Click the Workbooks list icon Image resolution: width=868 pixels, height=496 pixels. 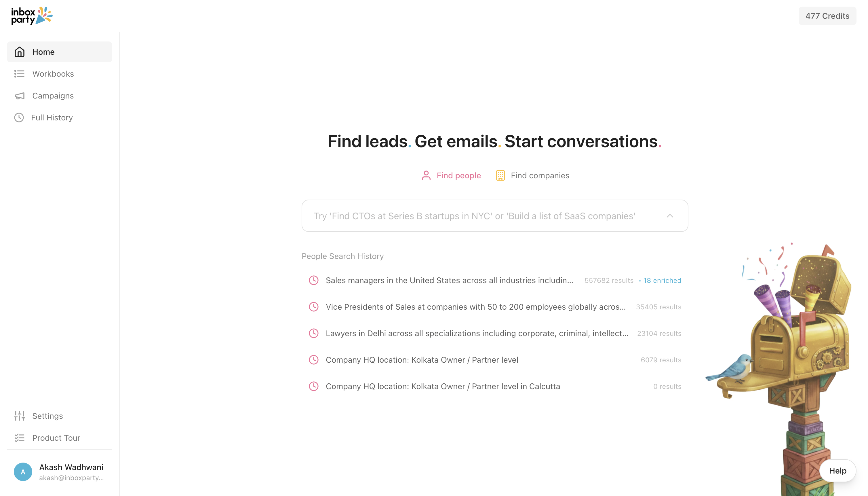pyautogui.click(x=19, y=73)
